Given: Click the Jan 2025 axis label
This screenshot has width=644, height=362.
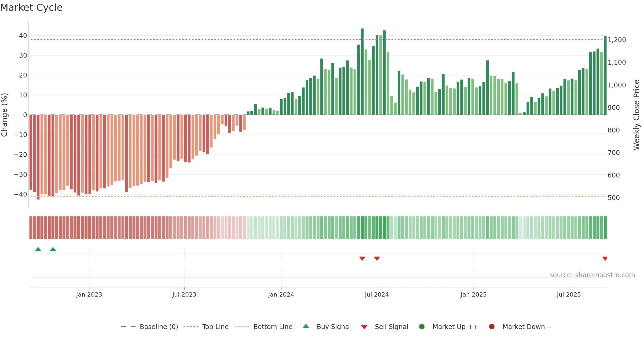Looking at the screenshot, I should 474,294.
